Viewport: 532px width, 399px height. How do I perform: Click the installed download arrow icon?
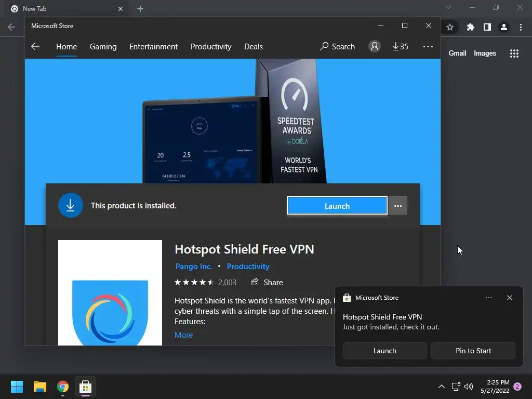tap(71, 205)
